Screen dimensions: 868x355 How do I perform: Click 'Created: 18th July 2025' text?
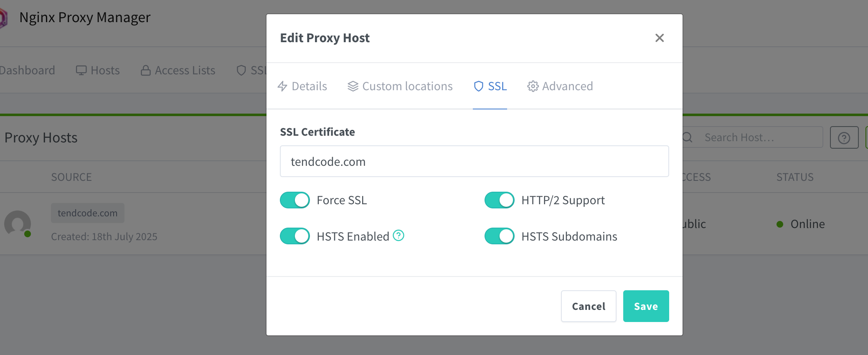pyautogui.click(x=104, y=236)
